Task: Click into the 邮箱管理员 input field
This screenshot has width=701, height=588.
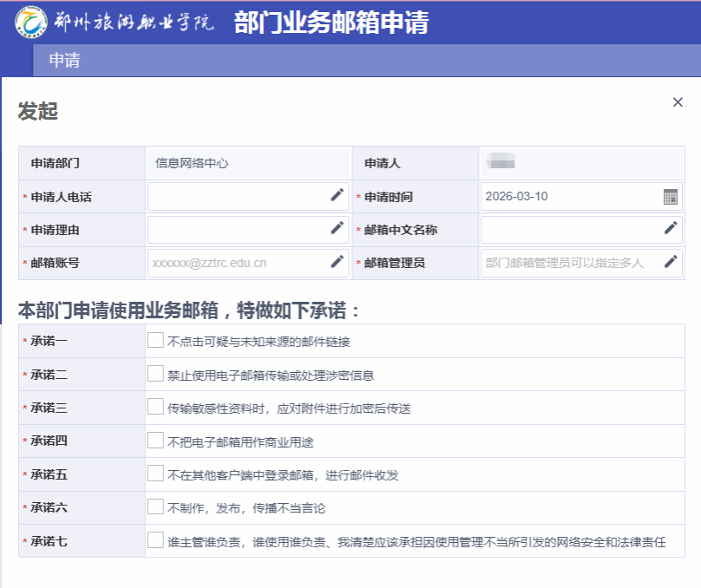Action: pos(568,263)
